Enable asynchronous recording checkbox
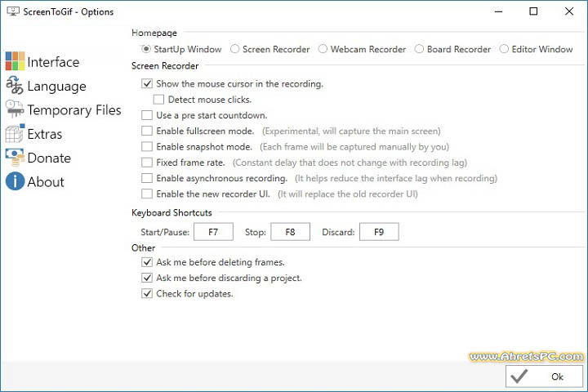588x392 pixels. click(147, 178)
